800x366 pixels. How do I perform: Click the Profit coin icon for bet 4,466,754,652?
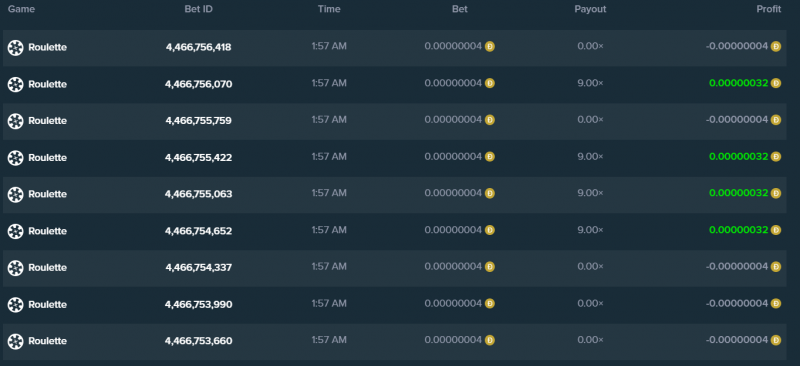click(776, 230)
